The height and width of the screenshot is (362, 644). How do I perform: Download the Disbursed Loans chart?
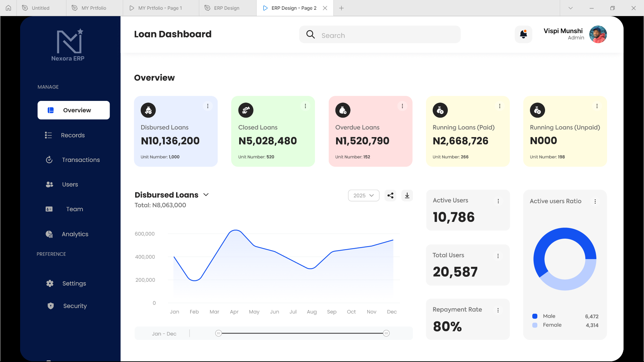(x=407, y=195)
